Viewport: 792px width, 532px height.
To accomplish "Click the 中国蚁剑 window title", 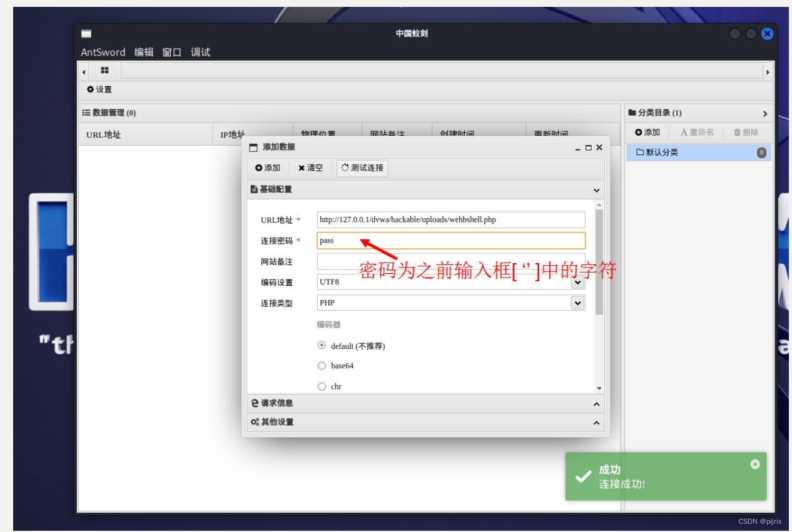I will click(x=412, y=34).
